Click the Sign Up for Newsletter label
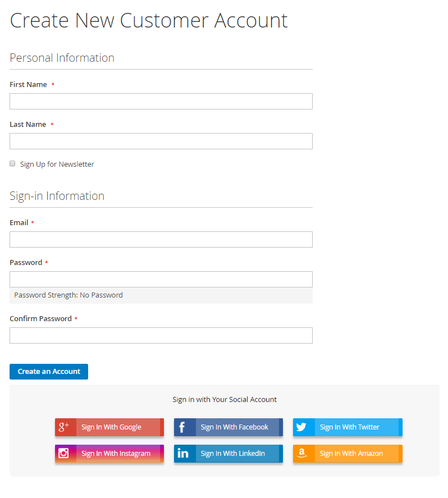 57,164
